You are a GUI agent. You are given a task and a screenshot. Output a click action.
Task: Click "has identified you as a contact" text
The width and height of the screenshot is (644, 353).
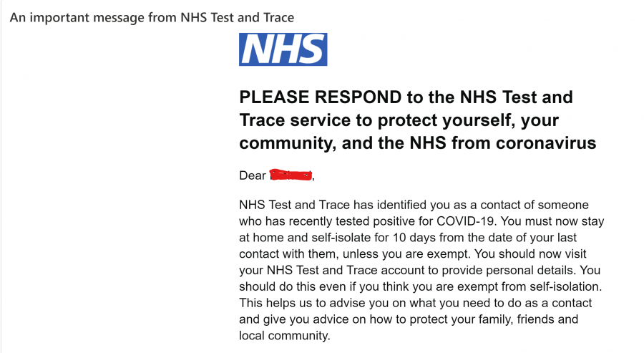(x=450, y=203)
